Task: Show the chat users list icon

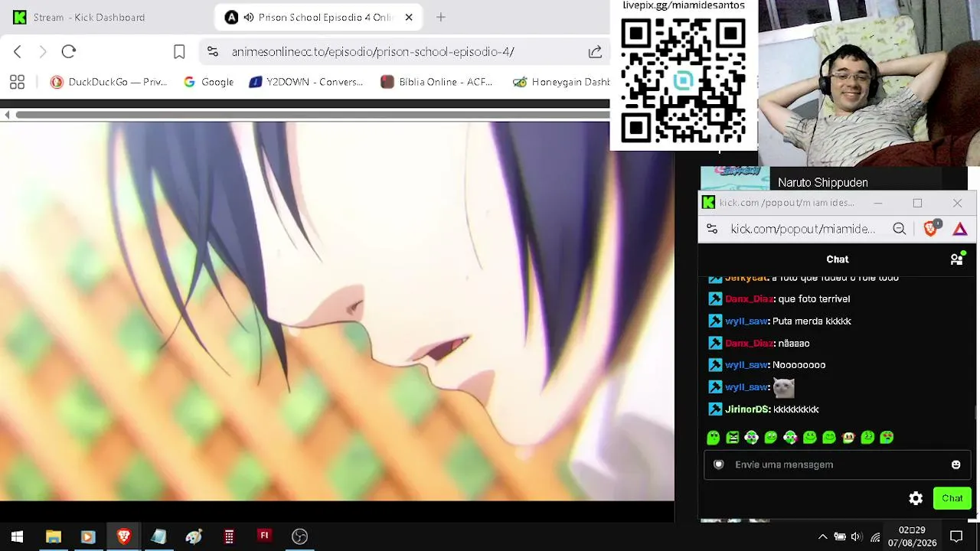Action: [x=956, y=259]
